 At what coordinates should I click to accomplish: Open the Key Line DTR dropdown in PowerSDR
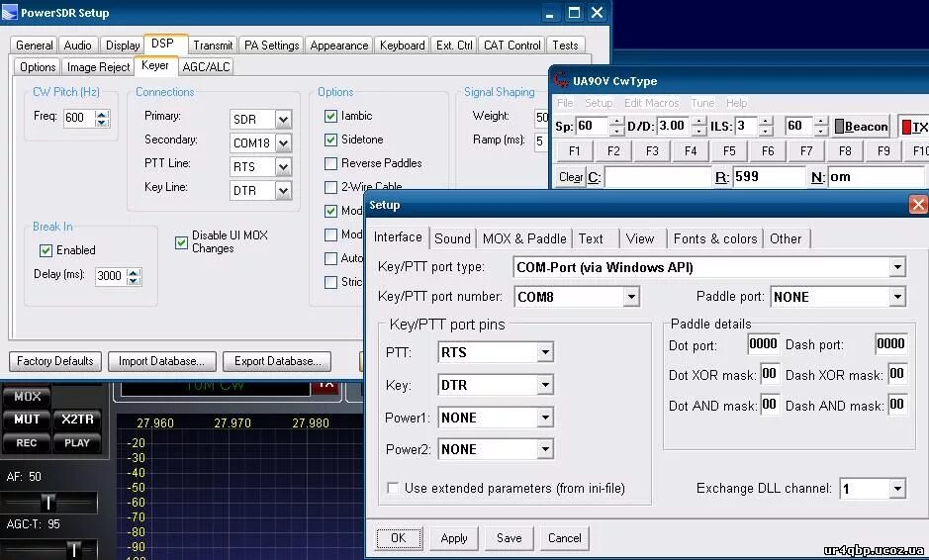[283, 190]
